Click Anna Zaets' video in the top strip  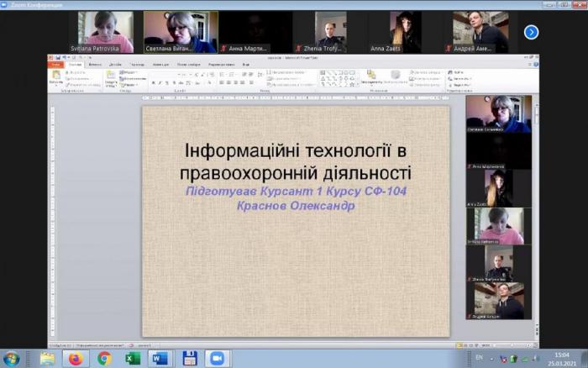[x=405, y=32]
